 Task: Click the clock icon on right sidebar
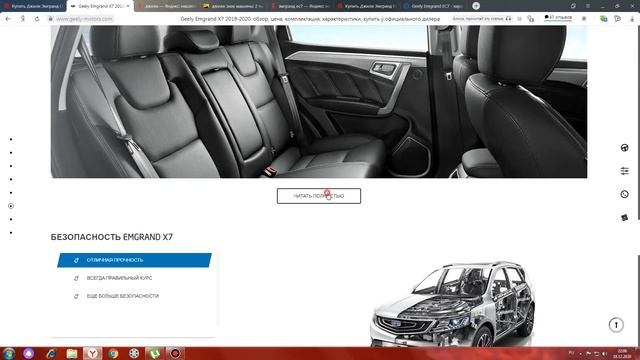coord(624,194)
